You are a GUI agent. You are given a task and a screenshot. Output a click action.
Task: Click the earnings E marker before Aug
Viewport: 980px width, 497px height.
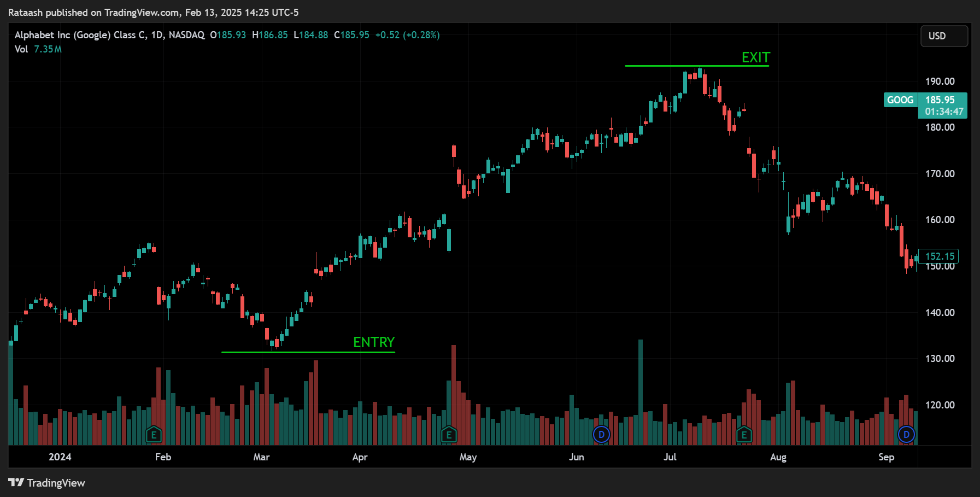click(x=744, y=435)
